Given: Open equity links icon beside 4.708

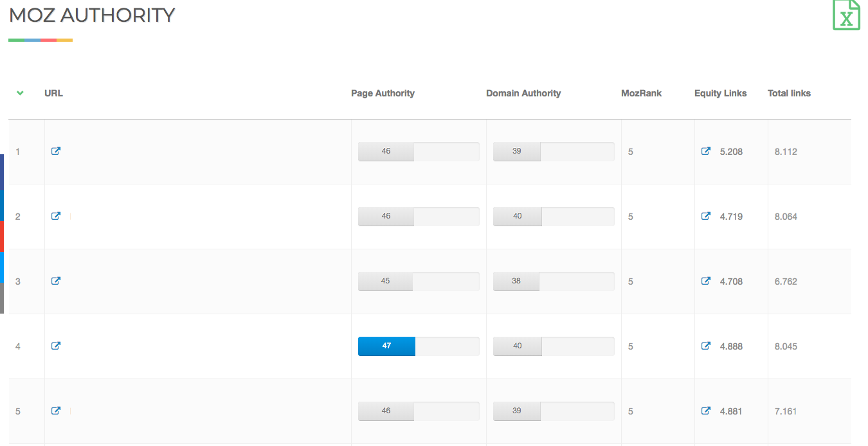Looking at the screenshot, I should pos(706,281).
